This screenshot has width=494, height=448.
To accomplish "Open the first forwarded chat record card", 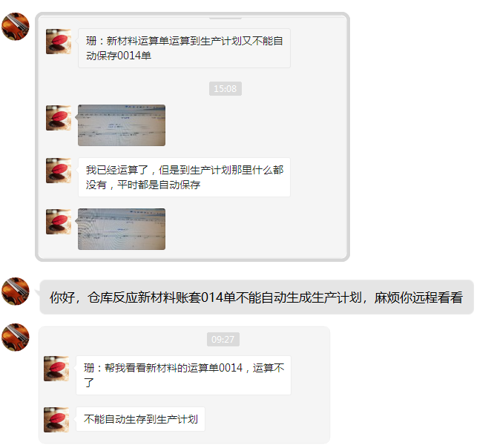I will (x=193, y=136).
